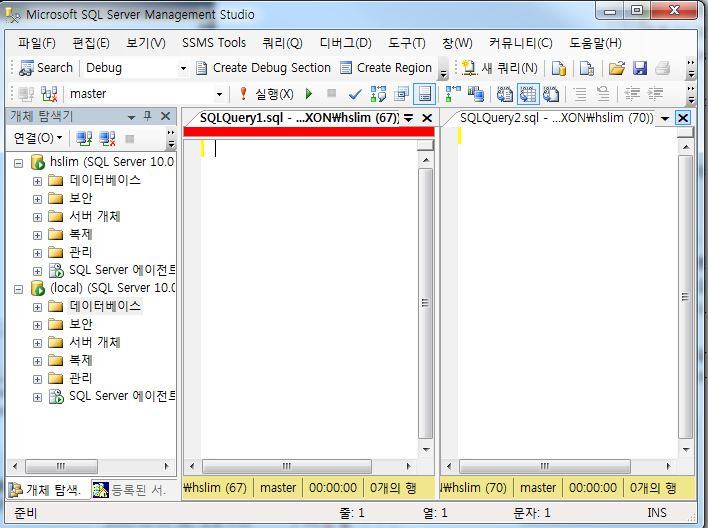The image size is (708, 528).
Task: Click Display Estimated Execution Plan icon
Action: [378, 94]
